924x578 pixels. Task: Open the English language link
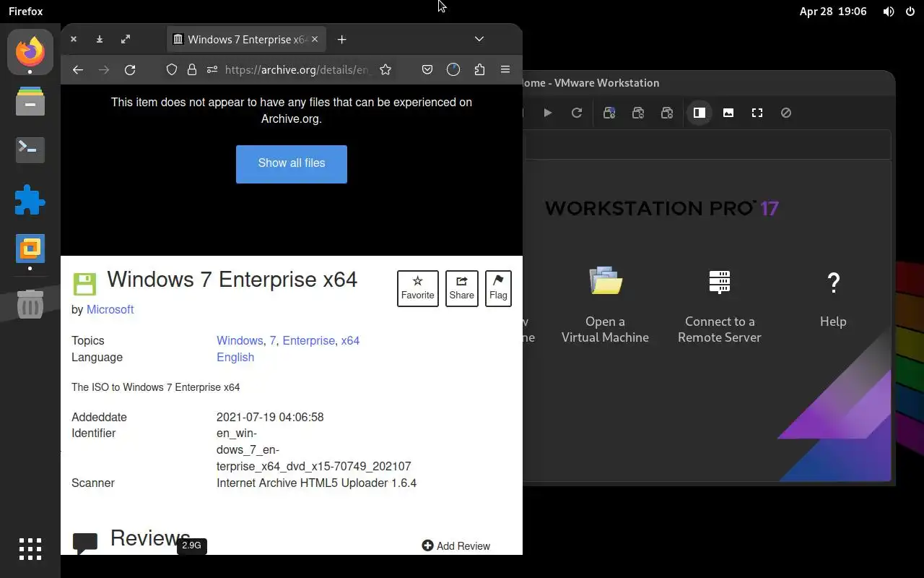[x=235, y=357]
